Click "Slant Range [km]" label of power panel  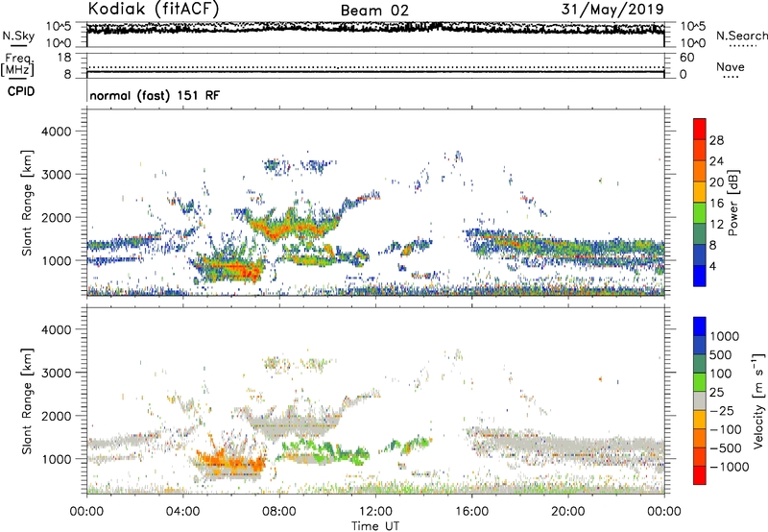[x=28, y=203]
